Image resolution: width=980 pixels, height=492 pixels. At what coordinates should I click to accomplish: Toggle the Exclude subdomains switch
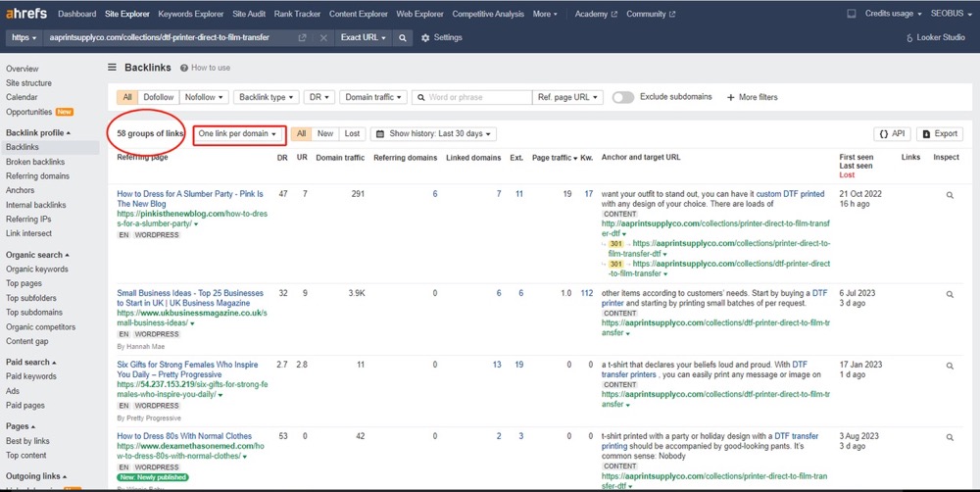[x=623, y=97]
